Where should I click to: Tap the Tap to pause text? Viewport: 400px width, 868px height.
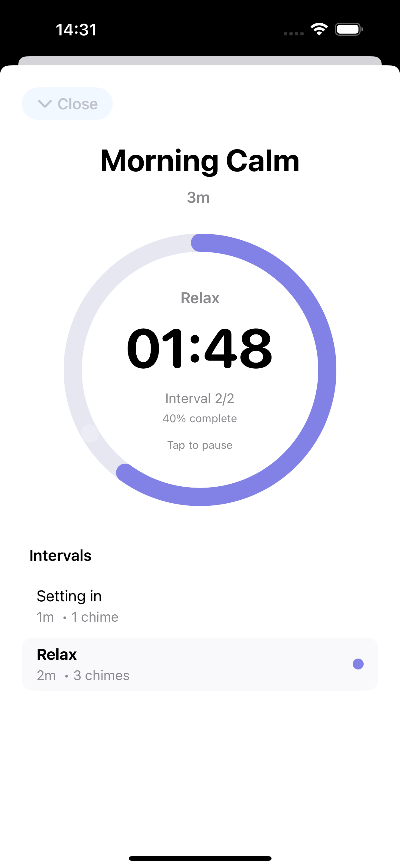click(200, 445)
